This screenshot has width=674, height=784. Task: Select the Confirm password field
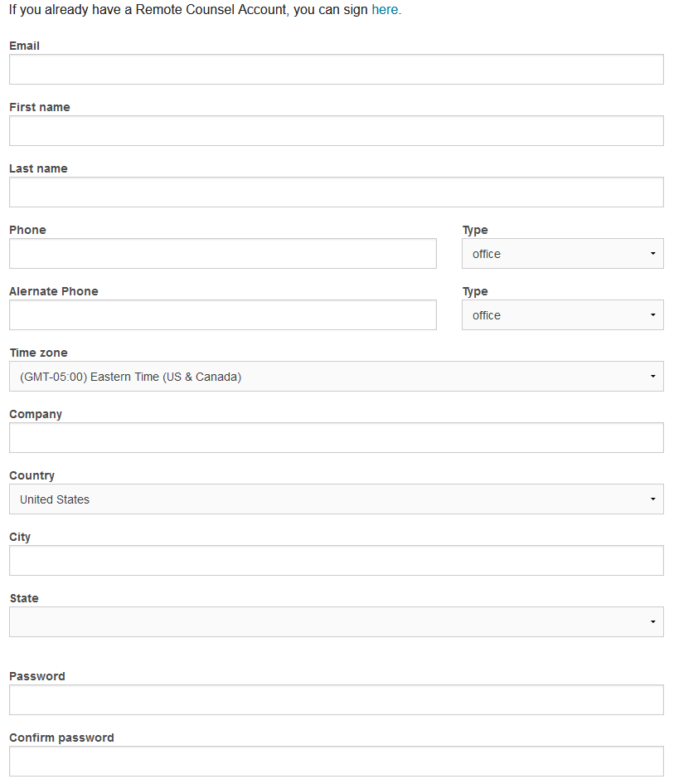336,762
